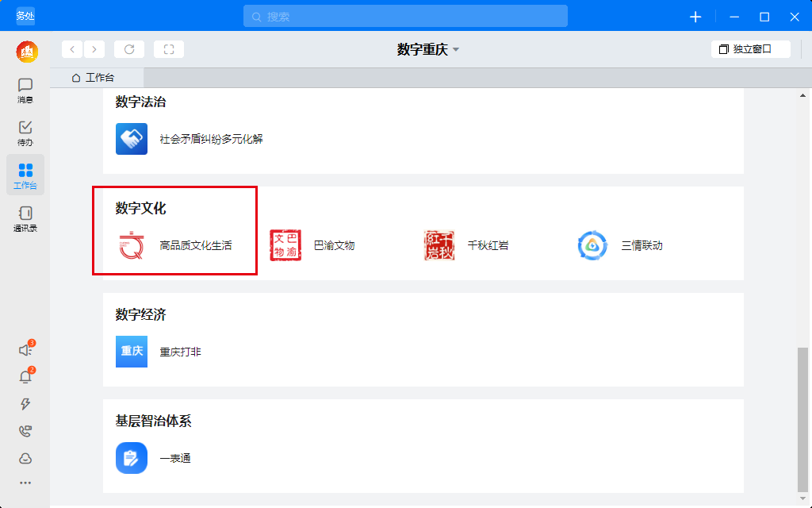Open the 三情联动 app icon
The height and width of the screenshot is (508, 812).
pyautogui.click(x=592, y=245)
